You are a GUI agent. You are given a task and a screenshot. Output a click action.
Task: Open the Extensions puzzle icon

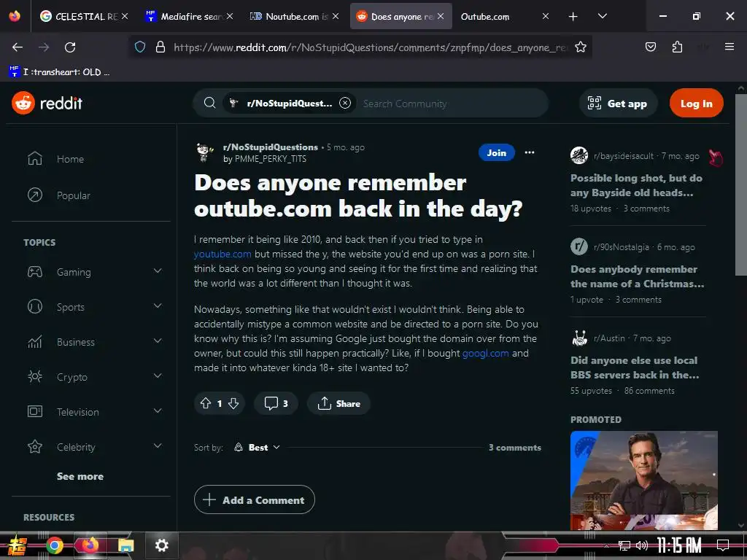[677, 47]
